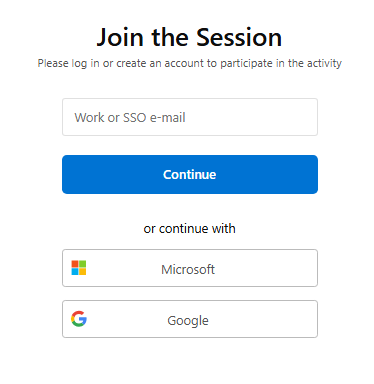
Task: Click the blue square in Microsoft logo
Action: click(x=75, y=272)
